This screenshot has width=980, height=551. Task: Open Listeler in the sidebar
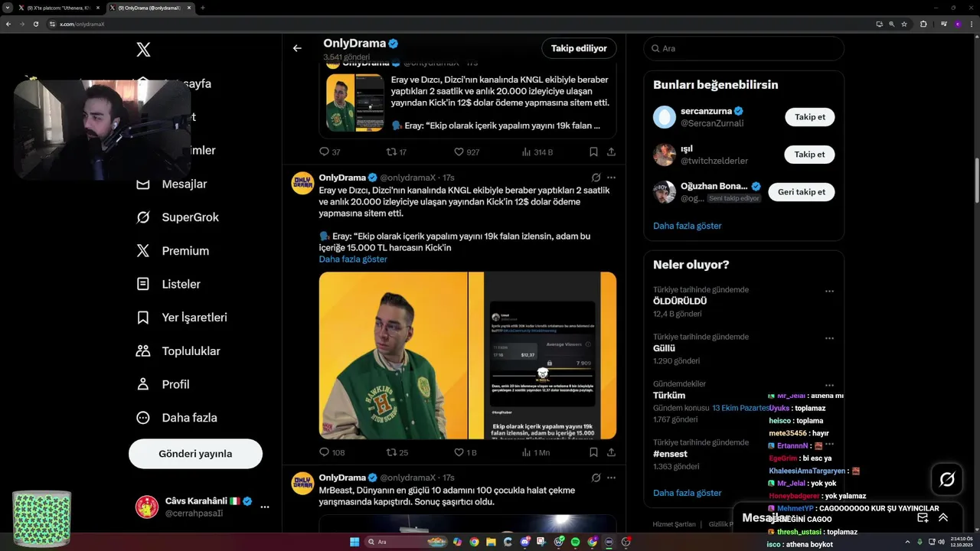[168, 284]
